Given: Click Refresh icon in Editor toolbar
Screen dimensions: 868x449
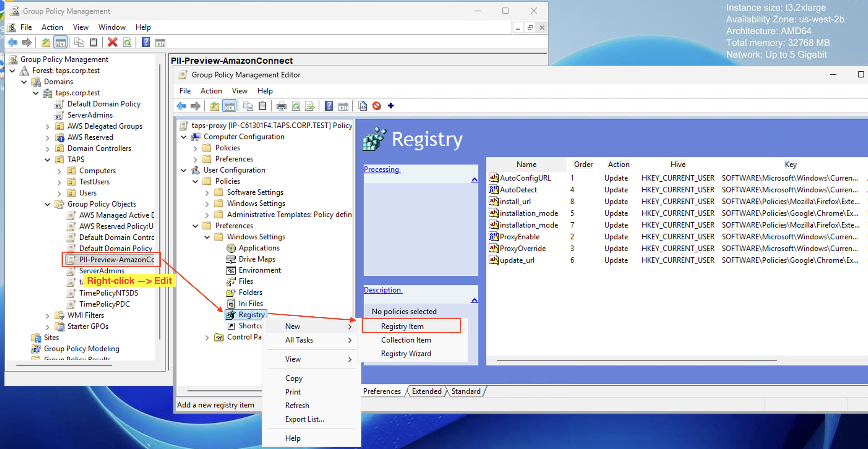Looking at the screenshot, I should click(x=296, y=106).
